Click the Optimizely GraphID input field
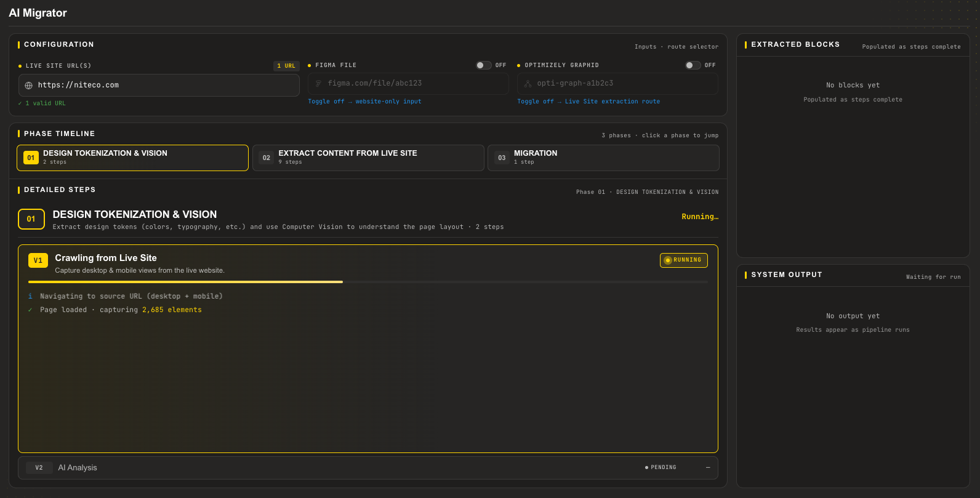Viewport: 980px width, 498px height. pos(617,84)
